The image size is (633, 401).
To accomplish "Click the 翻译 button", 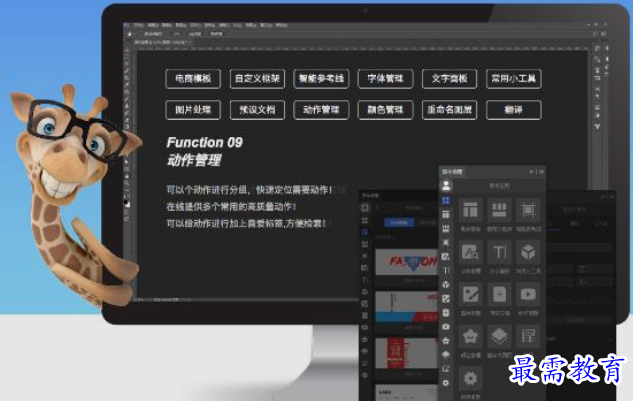I will click(x=514, y=110).
